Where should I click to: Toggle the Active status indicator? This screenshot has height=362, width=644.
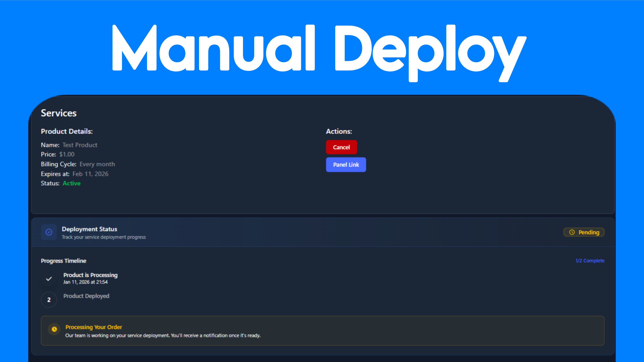72,183
